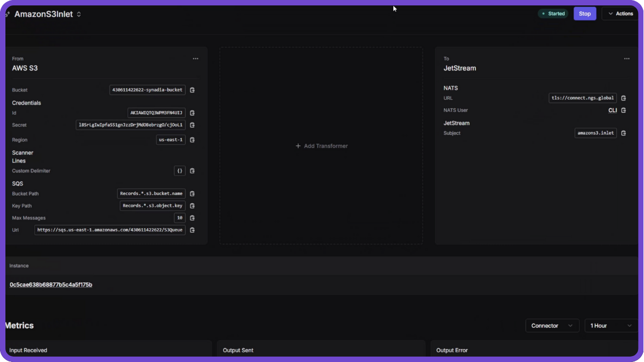Screen dimensions: 644x362
Task: Copy the JetStream Subject value
Action: tap(623, 133)
